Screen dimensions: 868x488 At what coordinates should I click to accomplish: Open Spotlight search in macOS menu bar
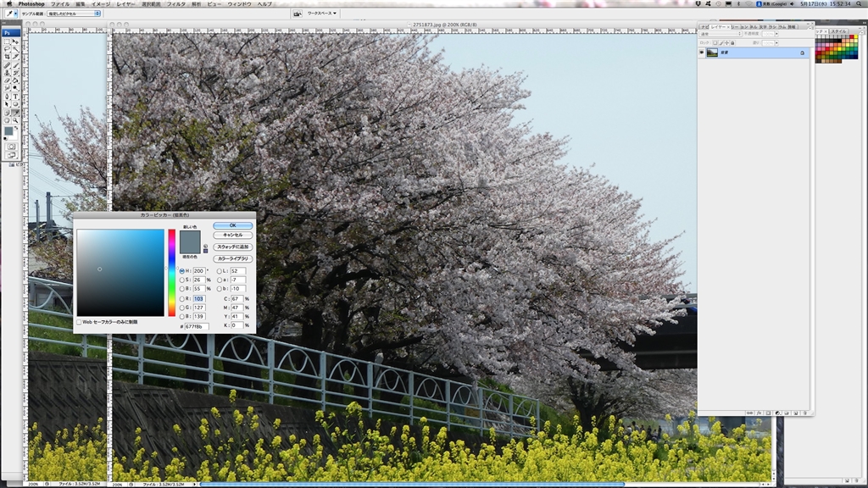(860, 4)
